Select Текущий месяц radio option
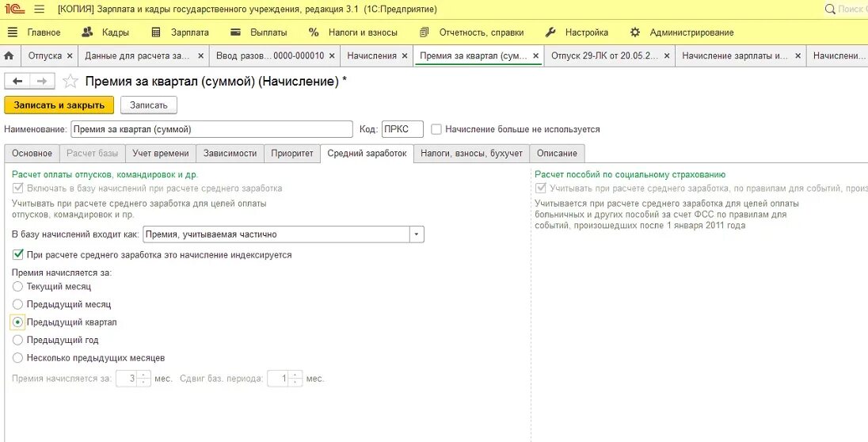 tap(17, 287)
